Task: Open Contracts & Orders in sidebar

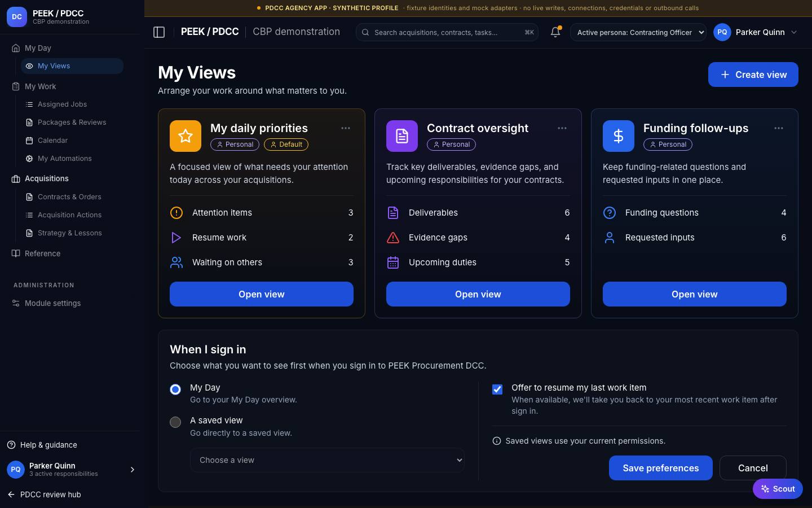Action: pos(72,197)
